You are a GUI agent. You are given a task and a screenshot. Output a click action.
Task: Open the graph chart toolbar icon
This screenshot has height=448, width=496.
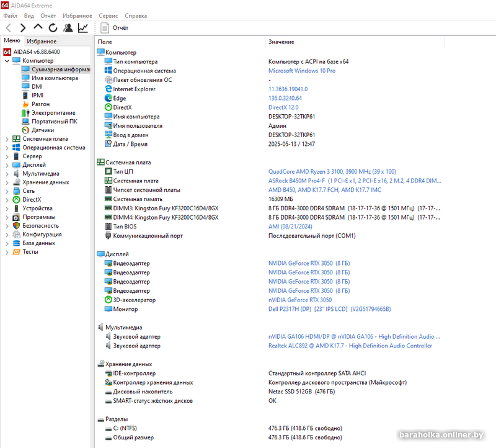point(83,28)
